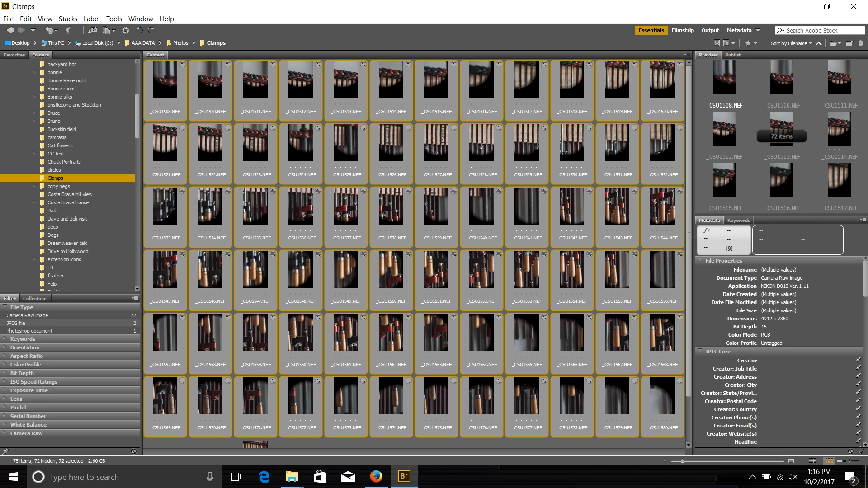Image resolution: width=868 pixels, height=488 pixels.
Task: Open the Sort by Filename dropdown
Action: click(x=791, y=43)
